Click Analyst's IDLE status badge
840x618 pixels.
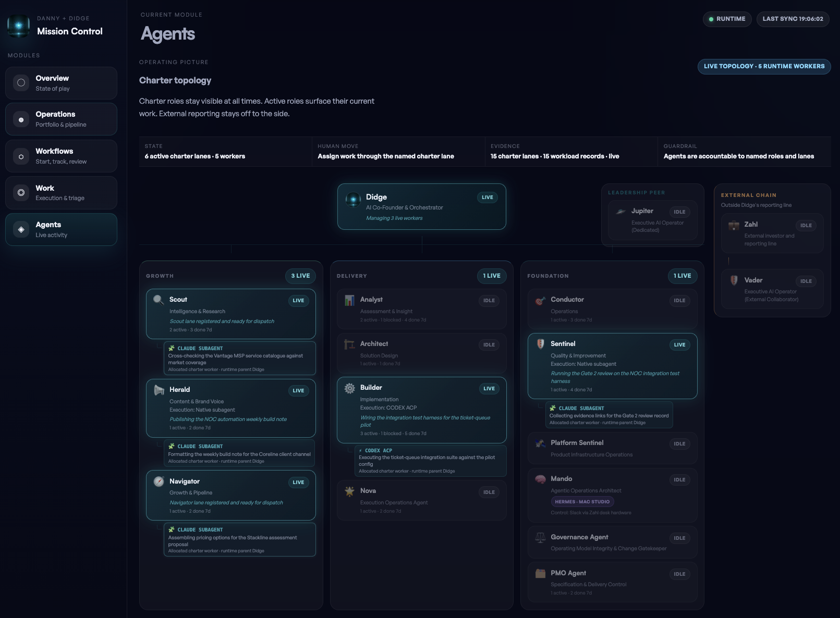coord(489,301)
